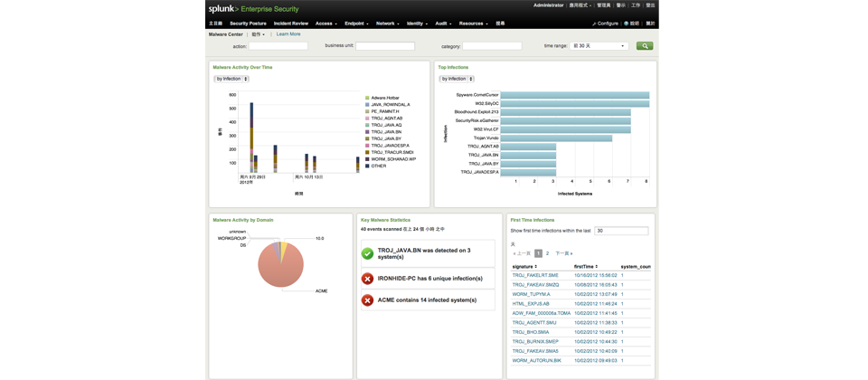Open TROJ_FAKEAV.SMZQ signature link
868x380 pixels.
click(536, 285)
